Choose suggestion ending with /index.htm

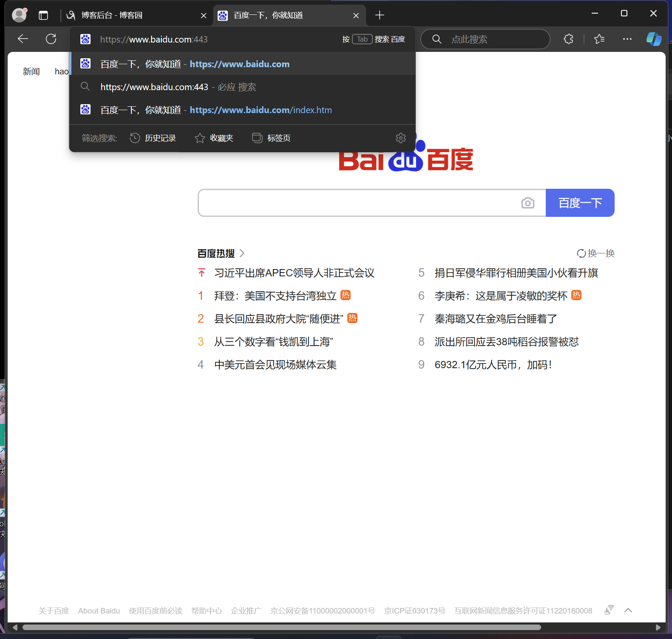point(242,110)
